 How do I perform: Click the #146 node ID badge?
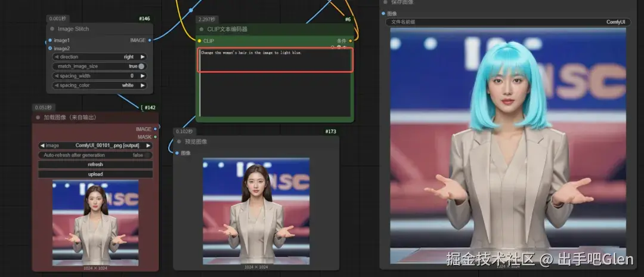144,19
